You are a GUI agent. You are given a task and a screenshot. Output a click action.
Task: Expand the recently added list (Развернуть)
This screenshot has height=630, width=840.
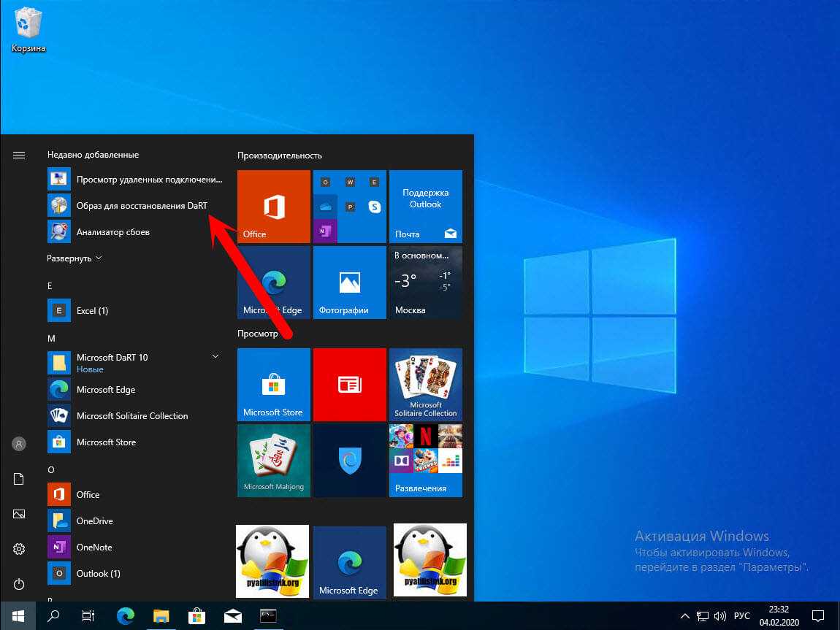click(x=75, y=258)
